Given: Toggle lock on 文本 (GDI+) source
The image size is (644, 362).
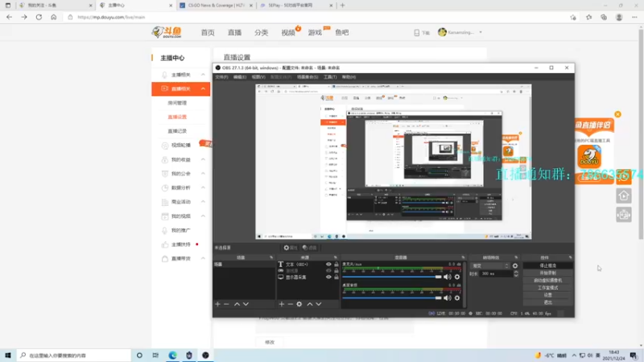Looking at the screenshot, I should click(x=336, y=265).
